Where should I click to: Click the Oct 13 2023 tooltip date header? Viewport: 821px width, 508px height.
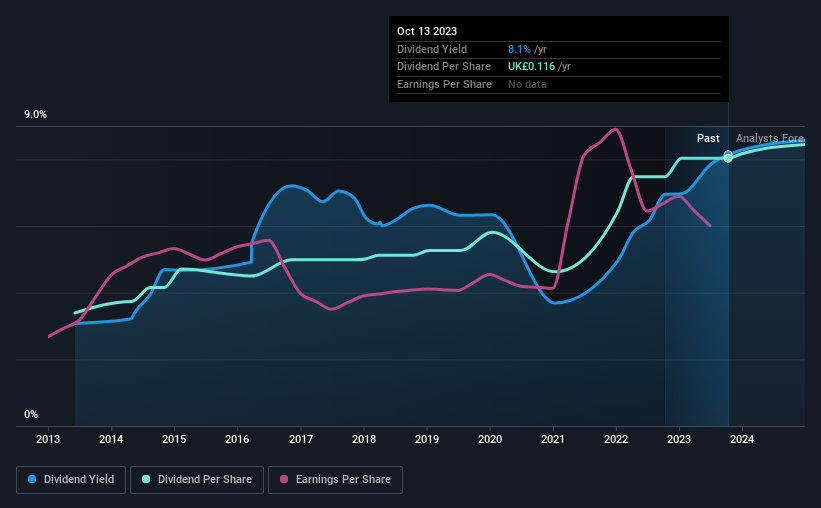pos(427,31)
